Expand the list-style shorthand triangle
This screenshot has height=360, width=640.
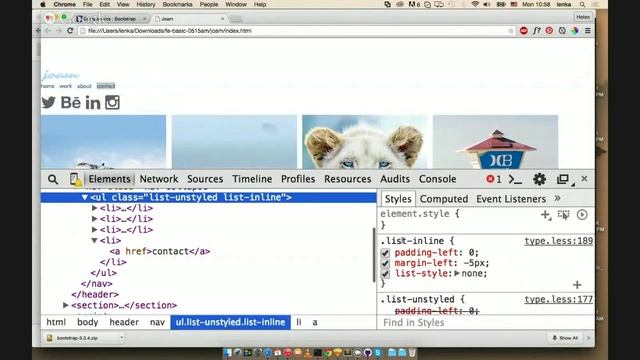click(x=457, y=273)
